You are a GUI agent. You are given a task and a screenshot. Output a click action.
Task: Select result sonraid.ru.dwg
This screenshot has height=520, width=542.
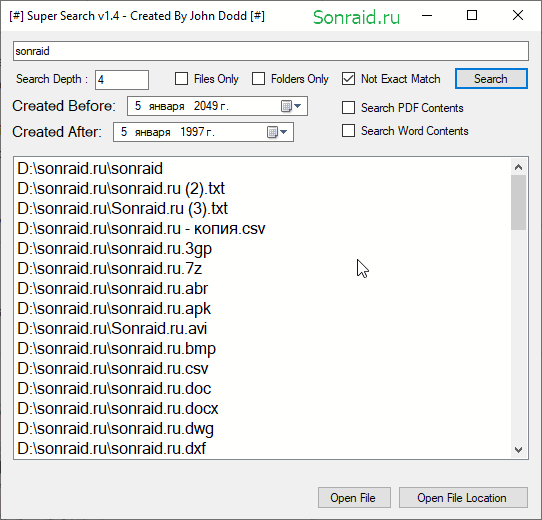pyautogui.click(x=115, y=428)
